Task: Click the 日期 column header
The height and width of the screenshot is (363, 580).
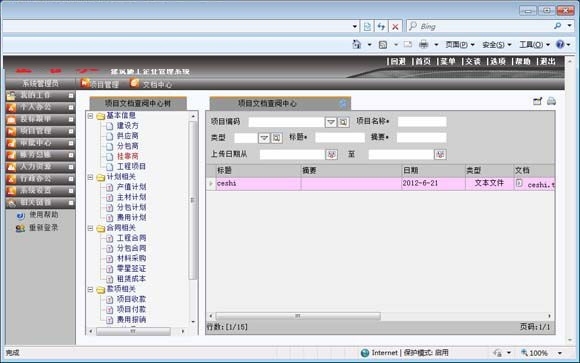Action: pos(433,170)
